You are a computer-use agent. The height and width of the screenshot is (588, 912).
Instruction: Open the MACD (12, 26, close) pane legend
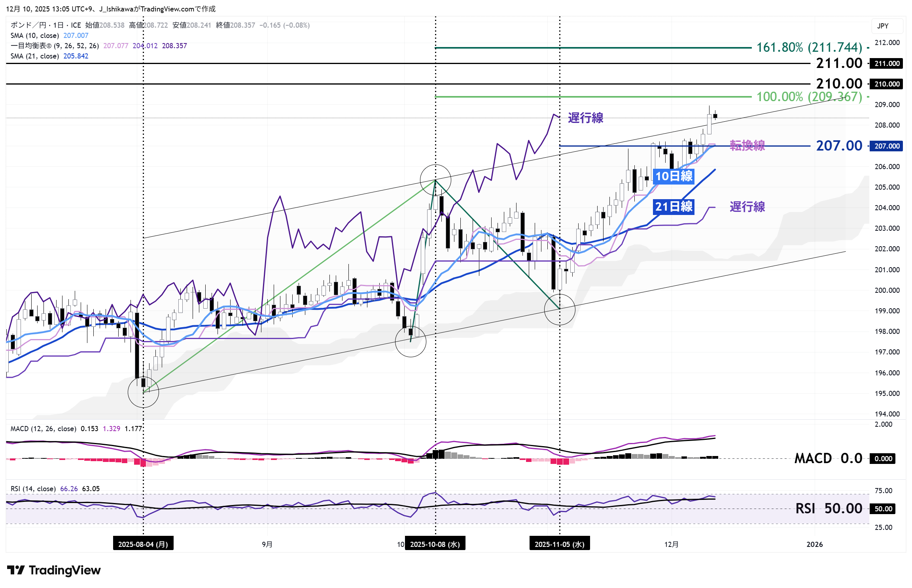point(44,429)
